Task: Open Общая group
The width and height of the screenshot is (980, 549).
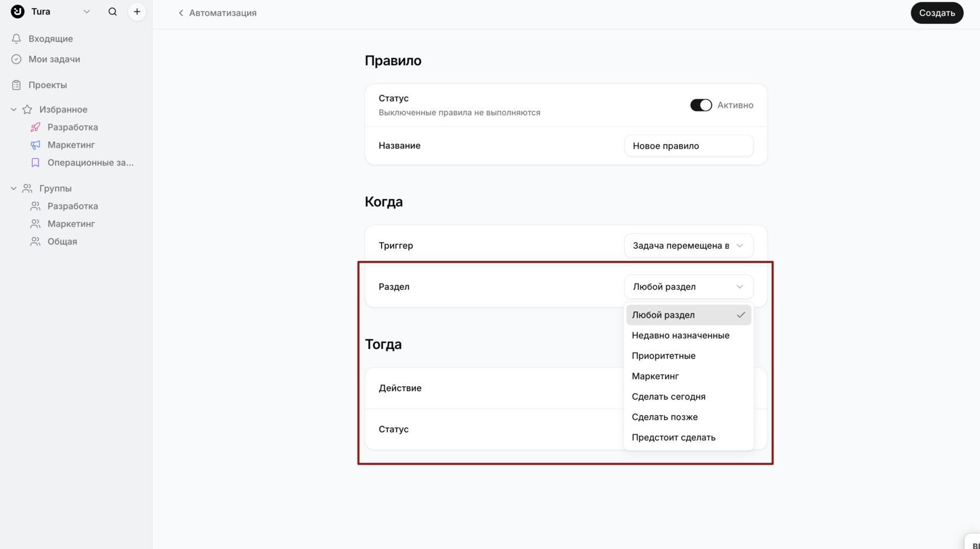Action: (62, 242)
